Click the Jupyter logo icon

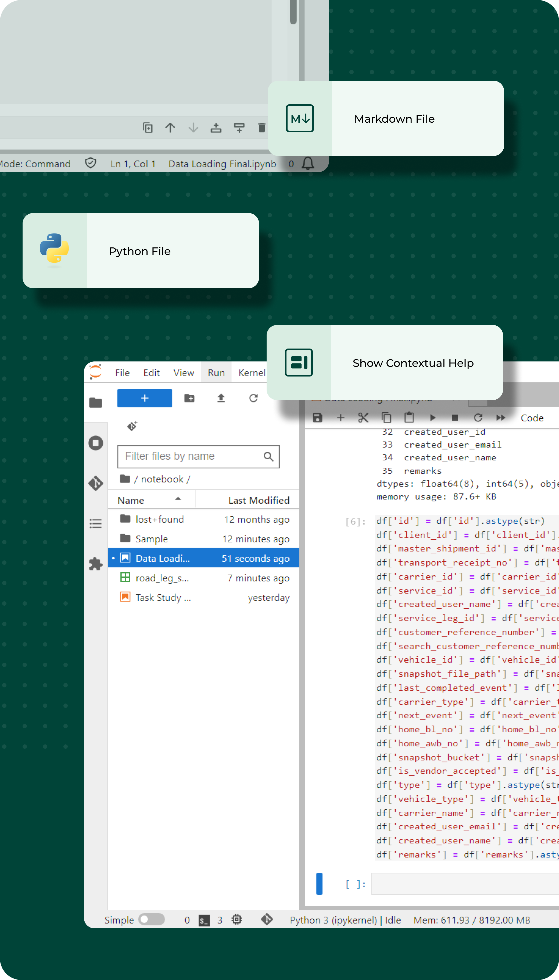click(x=95, y=372)
